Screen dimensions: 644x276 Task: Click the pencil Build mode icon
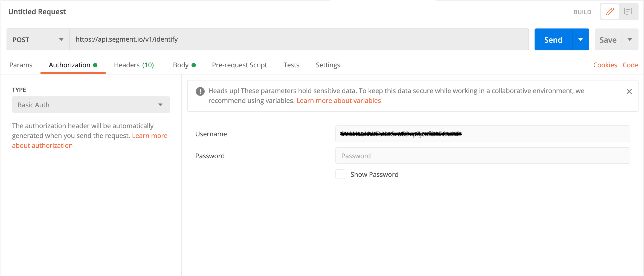click(610, 12)
